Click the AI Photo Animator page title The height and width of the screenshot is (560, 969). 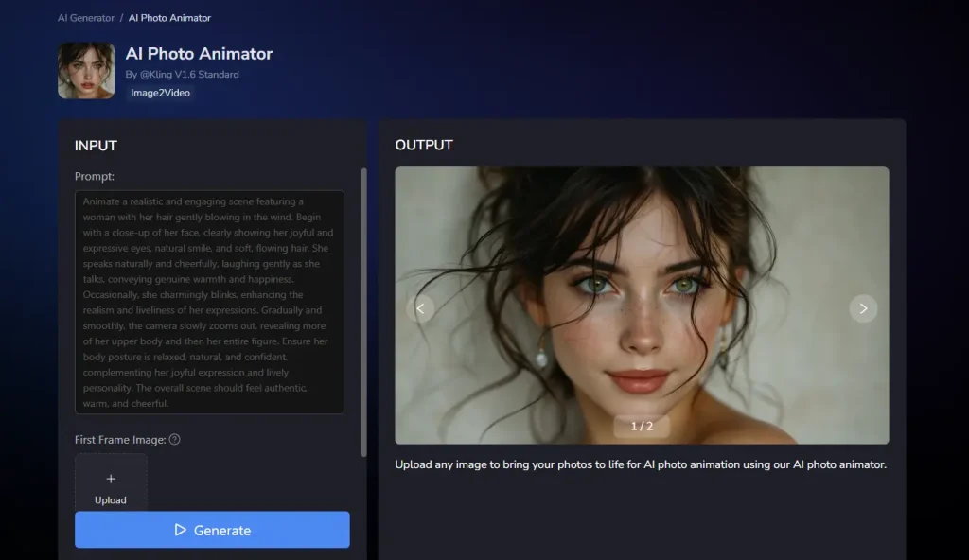point(199,54)
